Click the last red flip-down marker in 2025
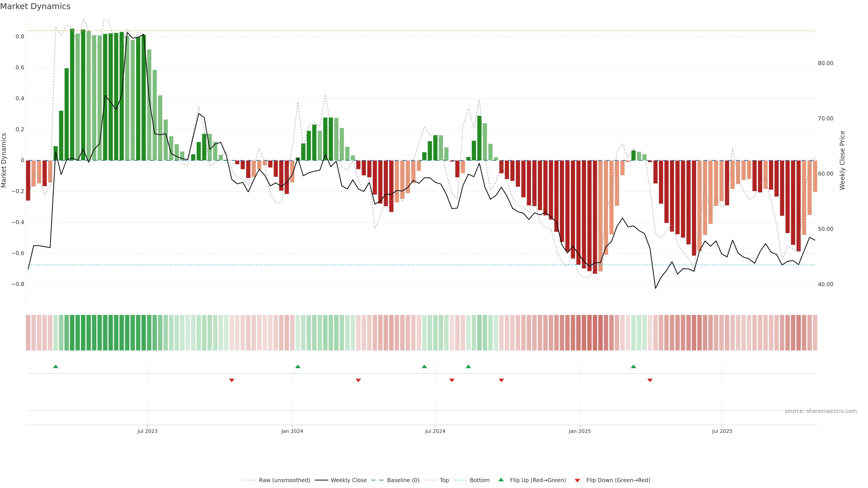The height and width of the screenshot is (488, 868). point(650,380)
